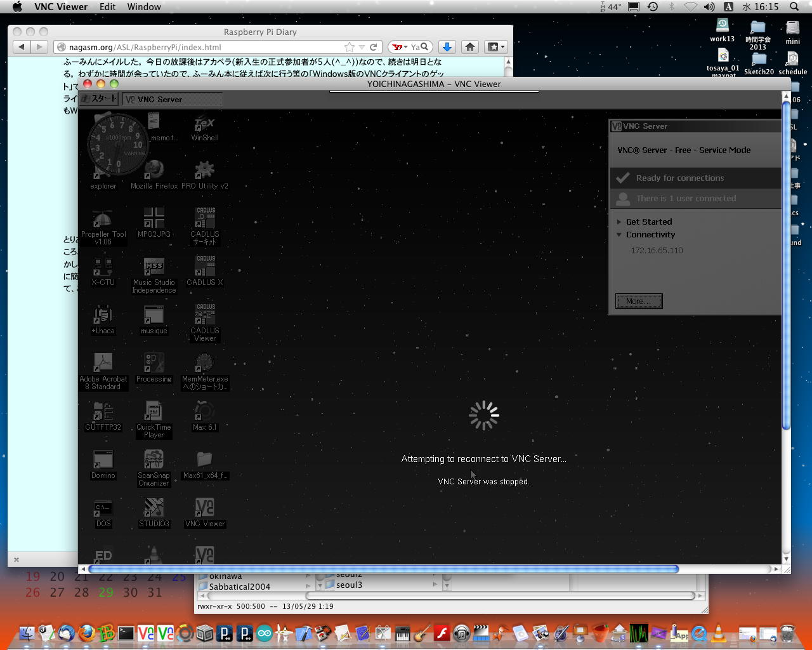Open Terminal from the Dock
Viewport: 812px width, 650px height.
126,633
